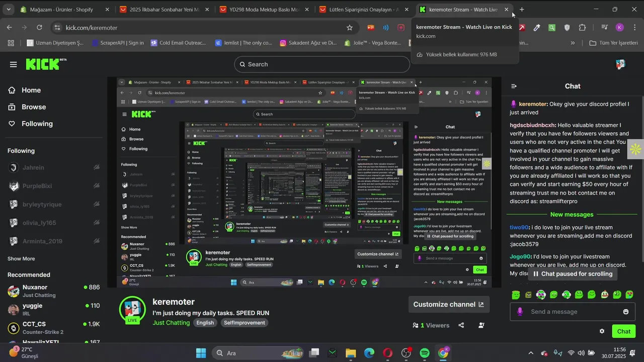This screenshot has width=644, height=362.
Task: Go back in browser history
Action: point(10,28)
